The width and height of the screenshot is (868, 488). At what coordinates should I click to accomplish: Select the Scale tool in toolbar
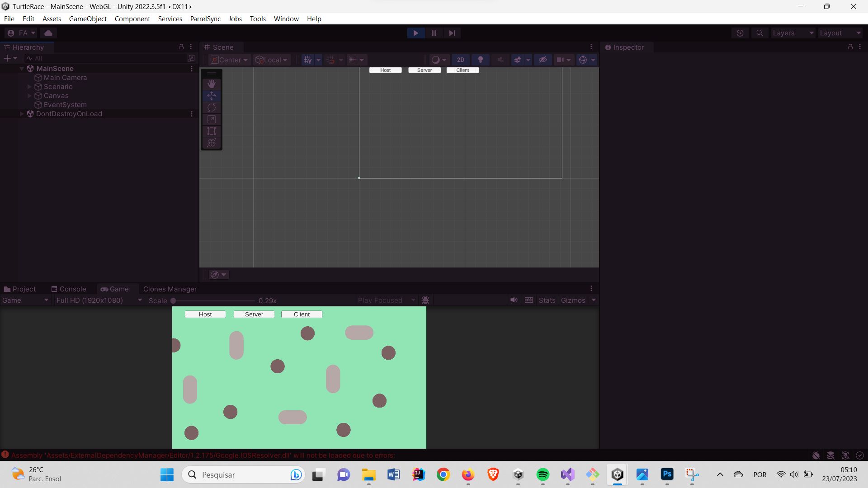[x=212, y=119]
